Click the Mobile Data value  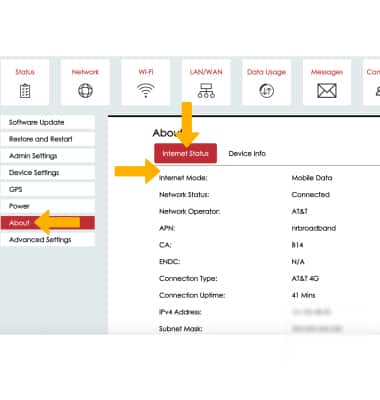click(x=312, y=178)
